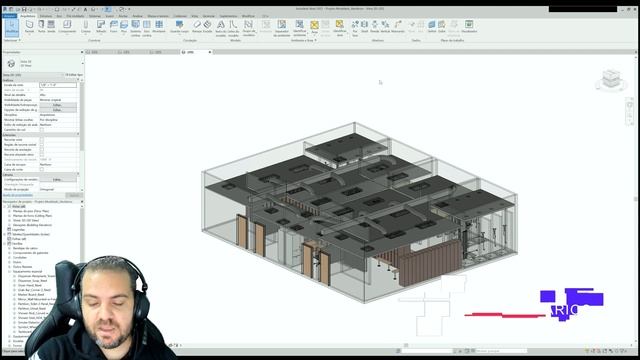Viewport: 640px width, 360px height.
Task: Choose the Montante mullion tool
Action: click(159, 27)
